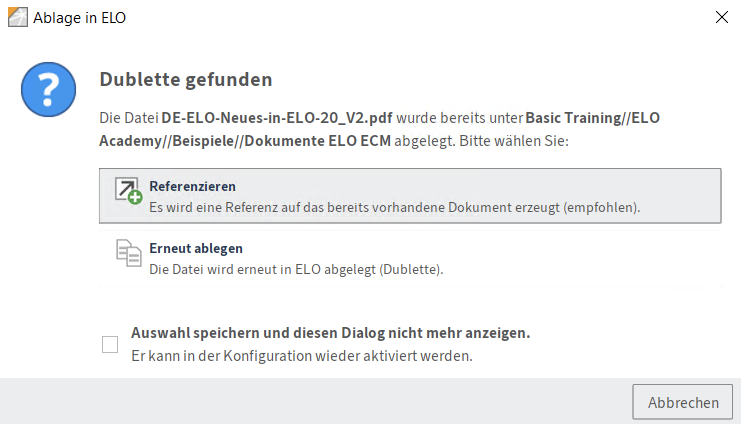Click the 'wurde bereits unter' message text
The height and width of the screenshot is (424, 741).
point(462,118)
